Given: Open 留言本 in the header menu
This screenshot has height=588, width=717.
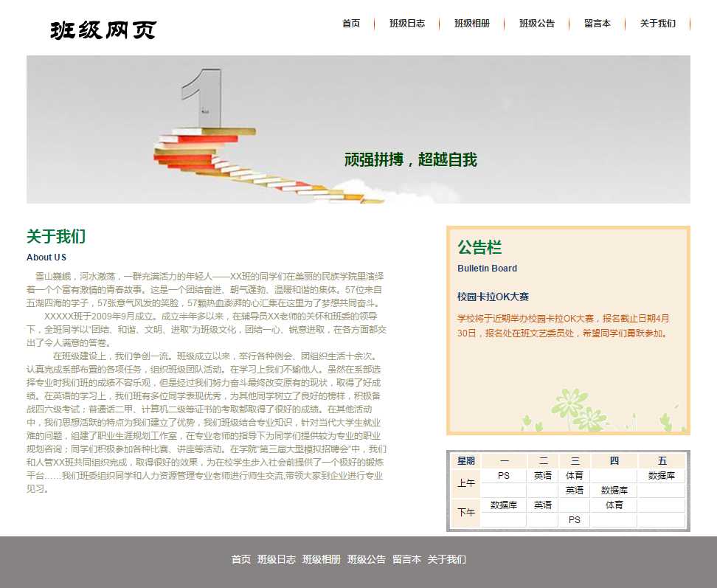Looking at the screenshot, I should tap(597, 24).
